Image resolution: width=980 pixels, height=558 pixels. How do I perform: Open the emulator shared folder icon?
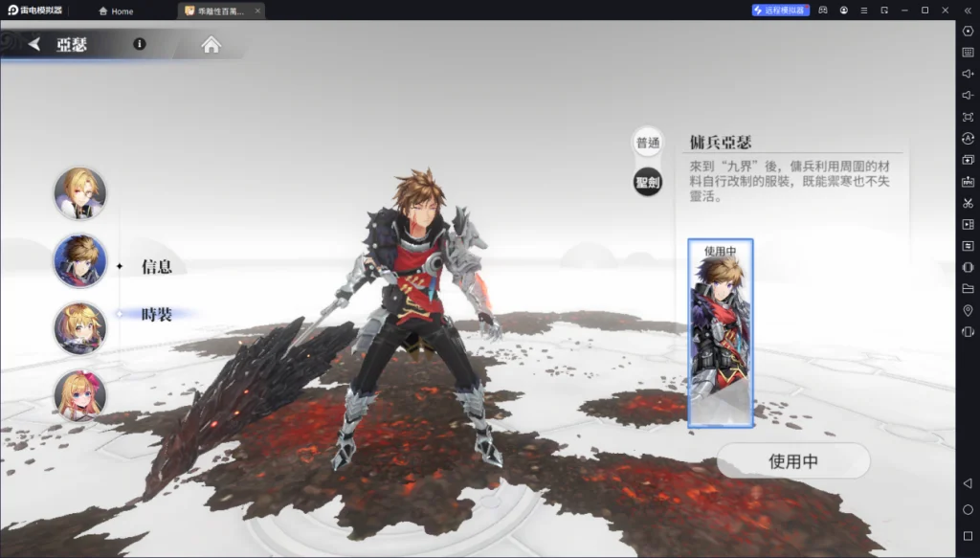tap(968, 289)
